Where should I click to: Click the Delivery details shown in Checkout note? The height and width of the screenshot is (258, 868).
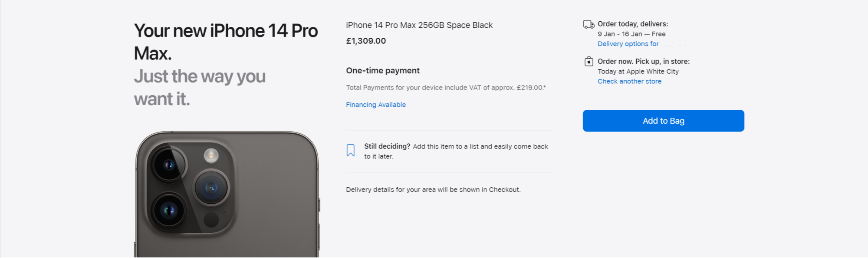(433, 189)
